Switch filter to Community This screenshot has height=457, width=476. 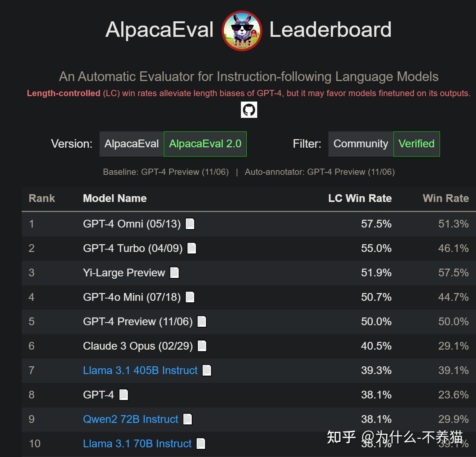361,144
